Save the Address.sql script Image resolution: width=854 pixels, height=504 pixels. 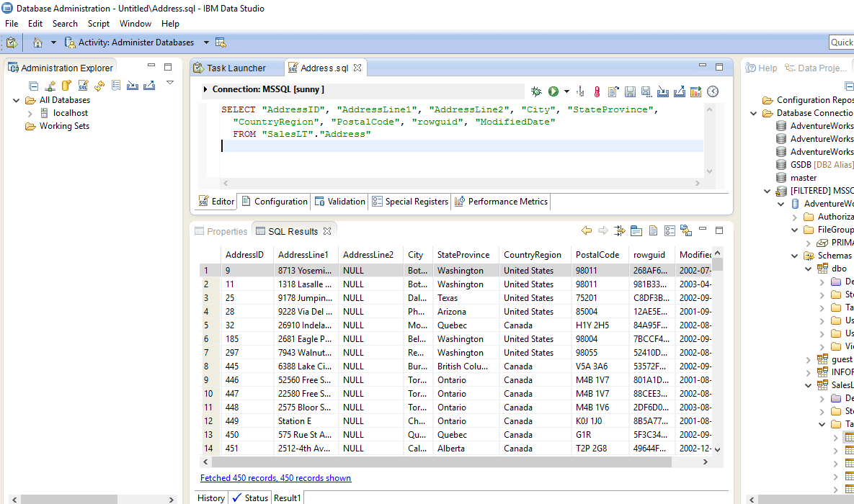[630, 91]
